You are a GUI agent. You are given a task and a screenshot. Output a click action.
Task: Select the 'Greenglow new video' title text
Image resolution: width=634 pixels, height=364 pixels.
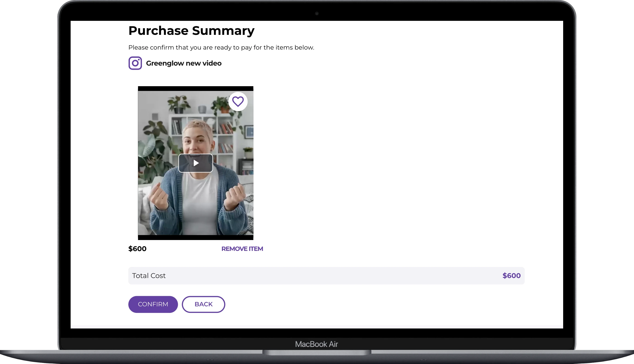click(x=184, y=63)
